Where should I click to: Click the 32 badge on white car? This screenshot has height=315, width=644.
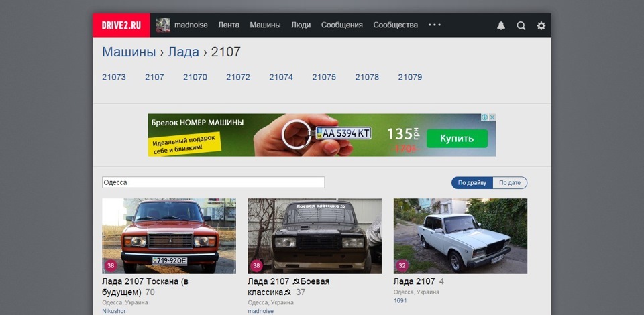coord(402,266)
